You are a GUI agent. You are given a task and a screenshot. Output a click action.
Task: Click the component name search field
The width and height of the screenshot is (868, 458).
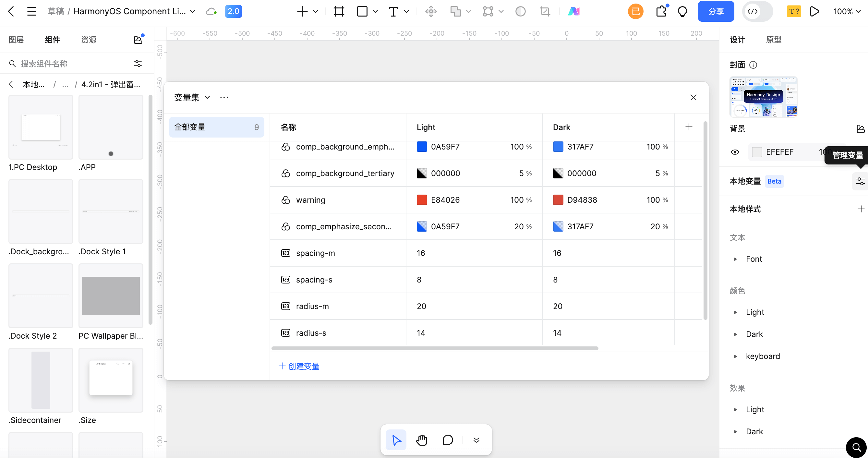pyautogui.click(x=71, y=64)
